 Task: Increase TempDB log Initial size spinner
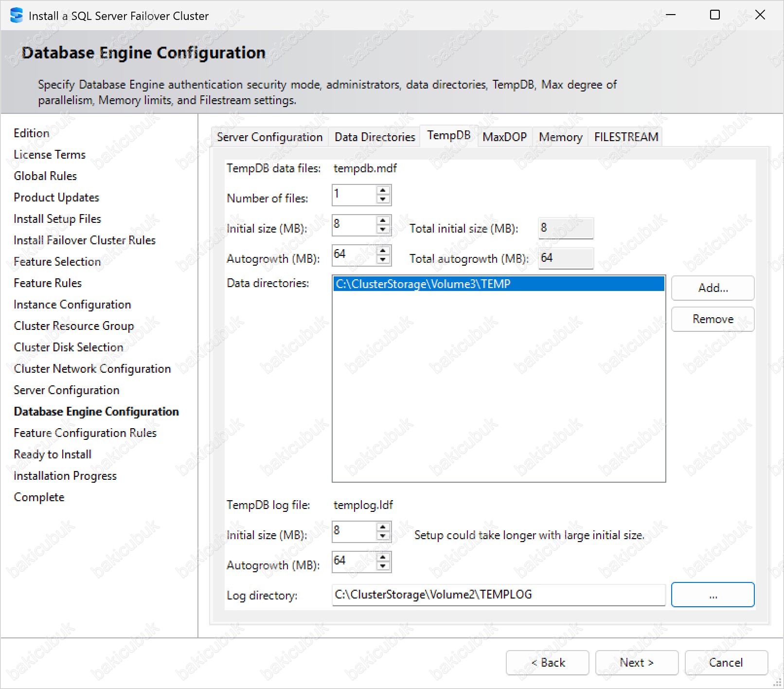pyautogui.click(x=383, y=527)
